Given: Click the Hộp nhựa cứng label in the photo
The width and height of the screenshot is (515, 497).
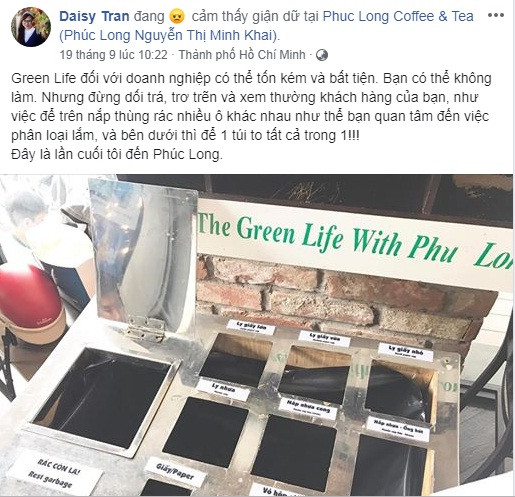Looking at the screenshot, I should (308, 408).
